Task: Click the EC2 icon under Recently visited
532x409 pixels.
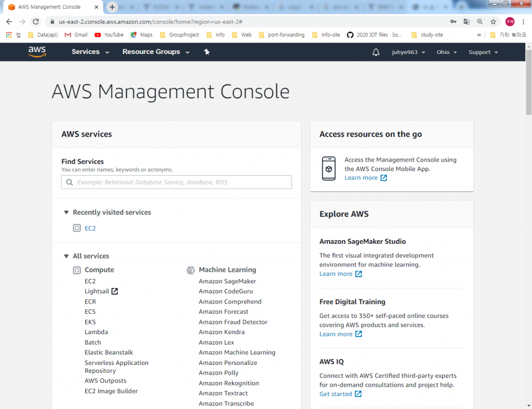Action: pyautogui.click(x=77, y=228)
